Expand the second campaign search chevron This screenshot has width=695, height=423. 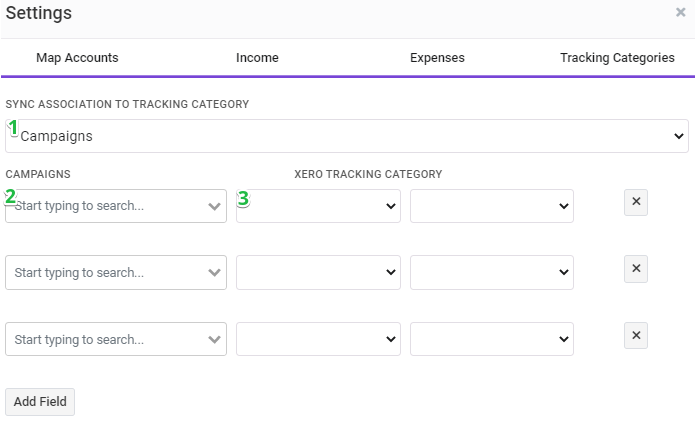pos(215,273)
